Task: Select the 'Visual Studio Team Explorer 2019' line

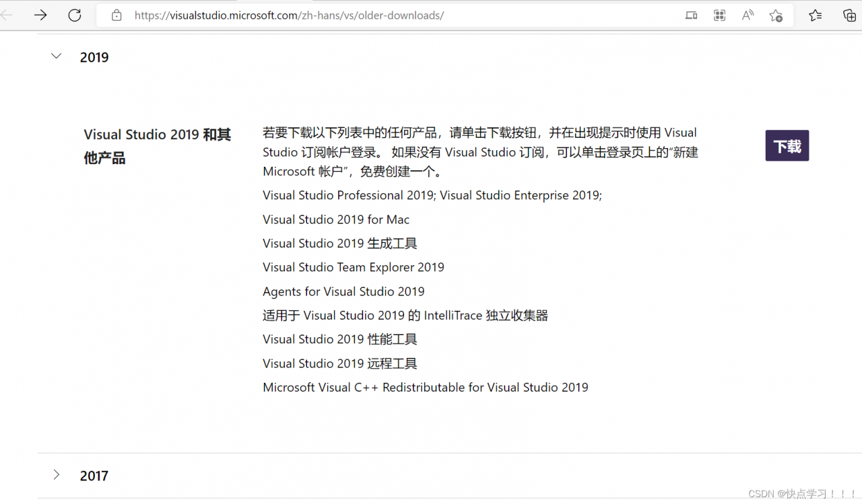Action: 354,267
